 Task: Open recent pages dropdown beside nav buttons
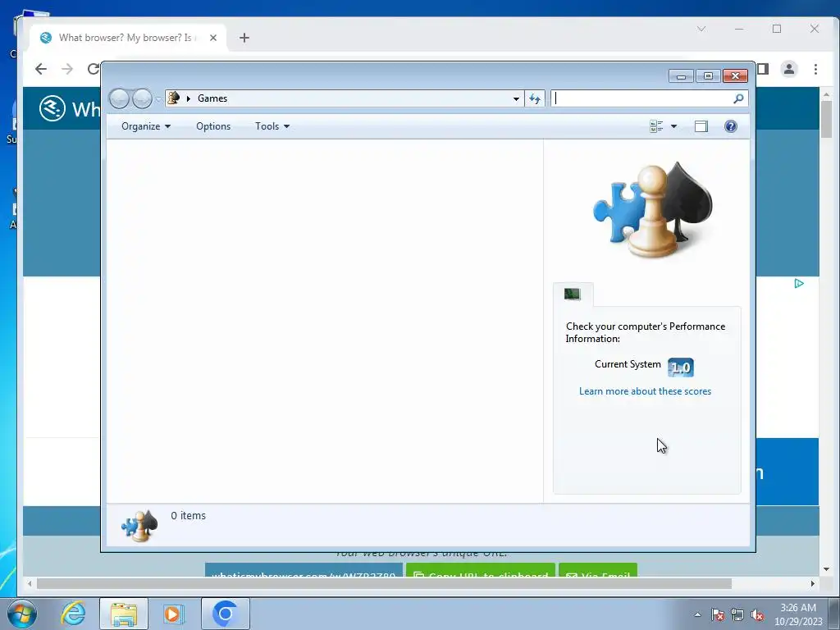click(x=158, y=99)
